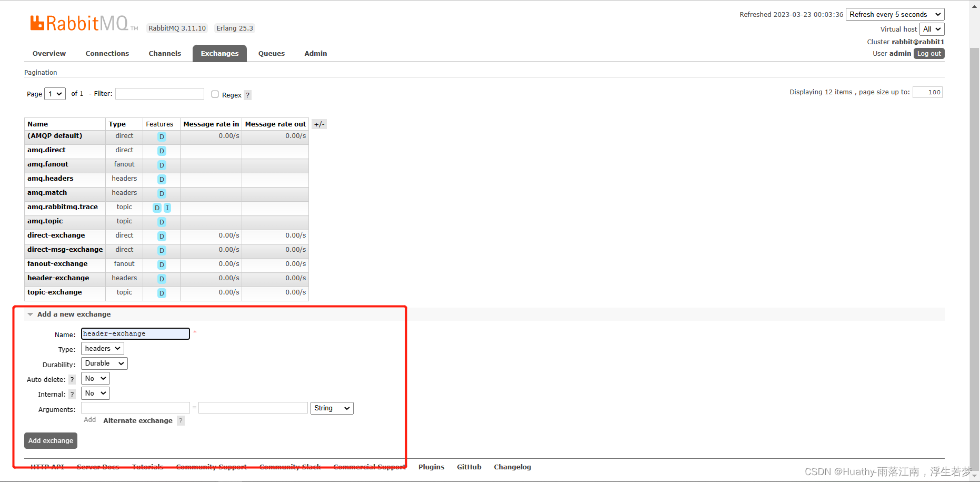Viewport: 980px width, 482px height.
Task: Open the GitHub footer link
Action: [469, 467]
